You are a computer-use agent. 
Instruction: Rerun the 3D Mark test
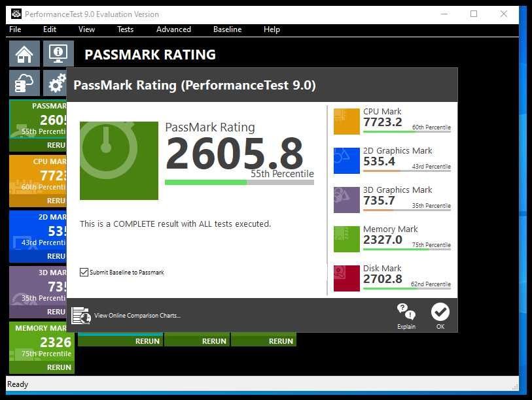pos(56,312)
